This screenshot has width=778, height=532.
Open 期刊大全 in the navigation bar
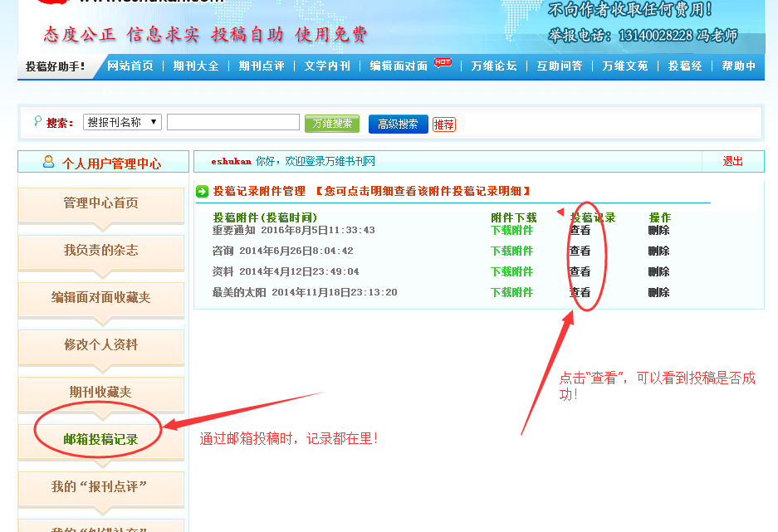point(196,66)
